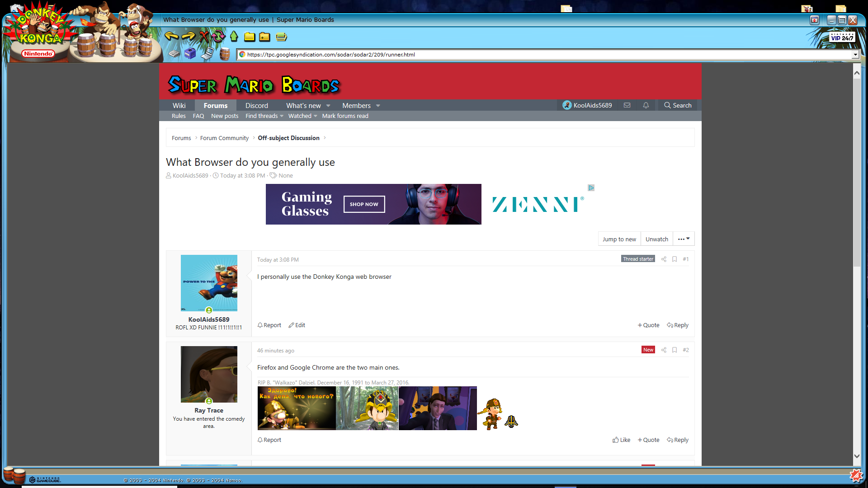Go forward with the yellow Forward arrow
Viewport: 868px width, 488px height.
tap(188, 36)
